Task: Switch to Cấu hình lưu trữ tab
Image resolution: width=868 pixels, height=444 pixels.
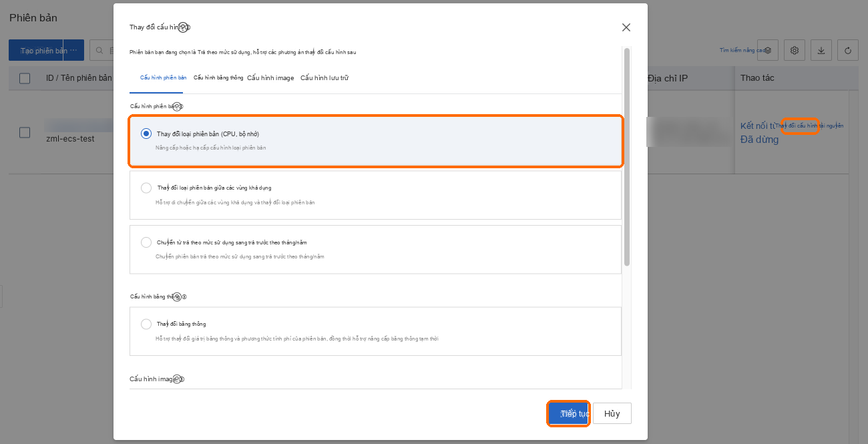Action: point(324,78)
